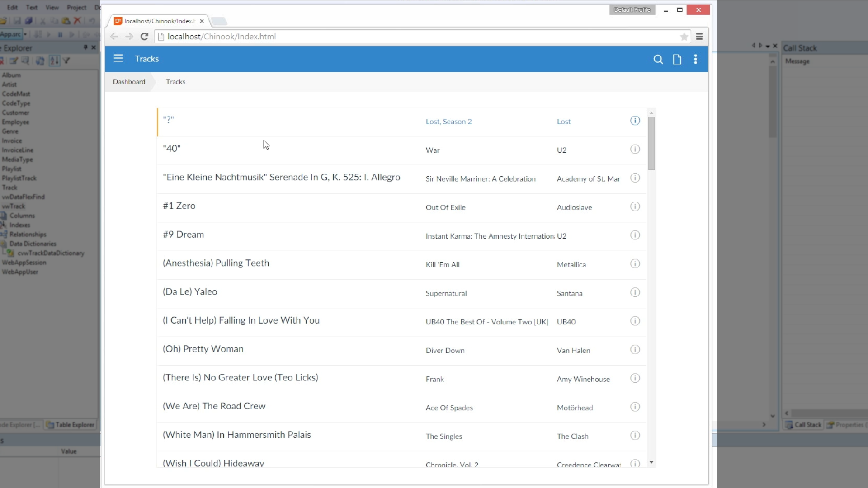The image size is (868, 488).
Task: Open Chrome settings menu icon
Action: 699,37
